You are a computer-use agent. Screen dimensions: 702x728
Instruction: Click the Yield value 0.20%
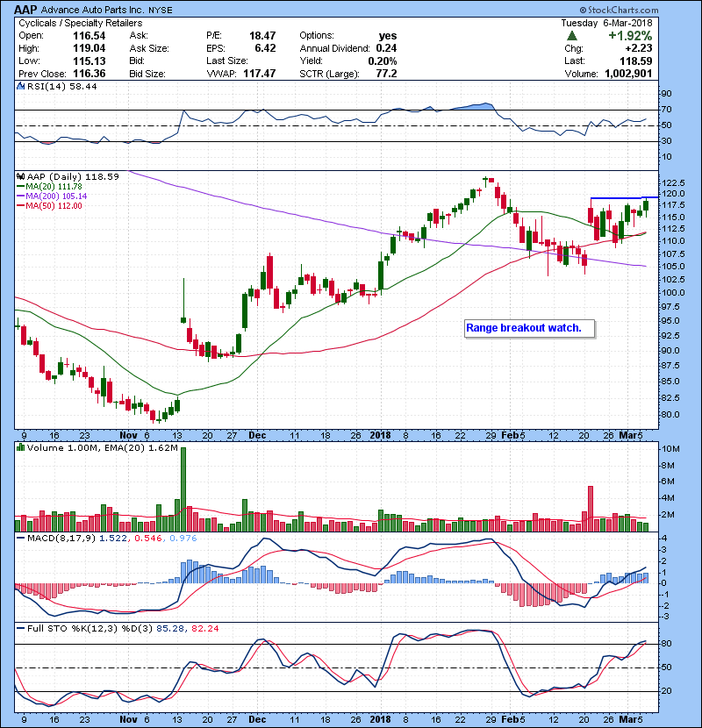[383, 61]
